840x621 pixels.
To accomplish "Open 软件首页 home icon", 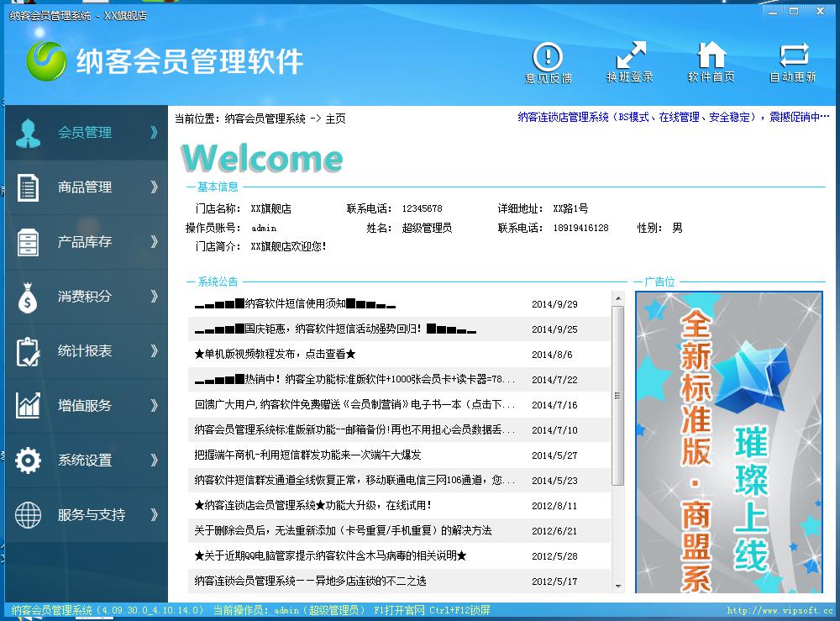I will pos(711,55).
